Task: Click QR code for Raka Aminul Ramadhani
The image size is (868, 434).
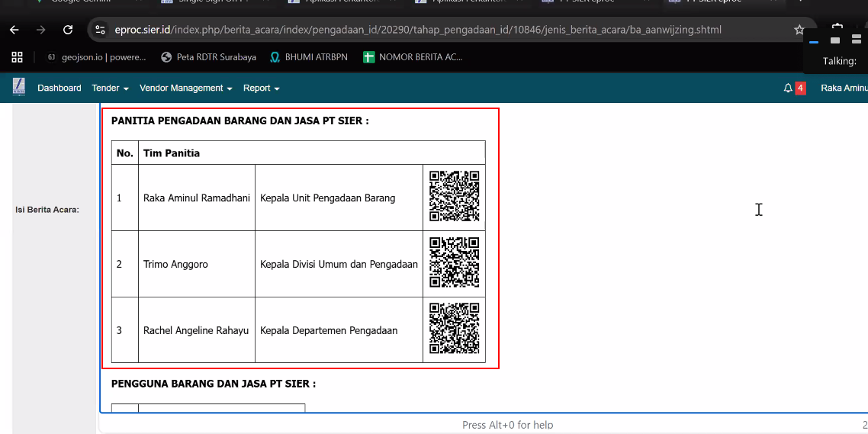Action: tap(454, 197)
